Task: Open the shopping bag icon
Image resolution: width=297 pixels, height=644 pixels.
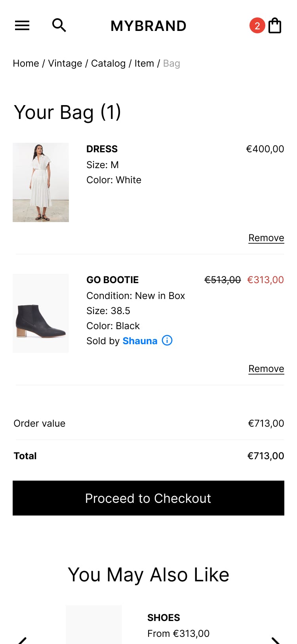Action: [x=275, y=26]
